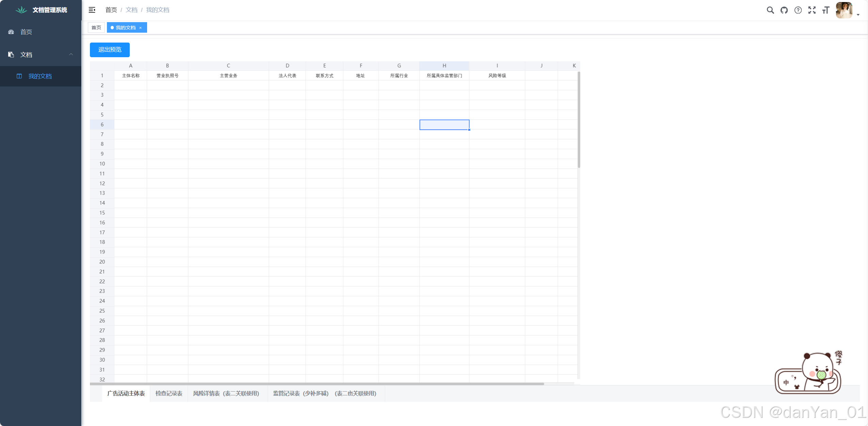Viewport: 868px width, 426px height.
Task: Collapse sidebar using hamburger icon
Action: click(92, 10)
